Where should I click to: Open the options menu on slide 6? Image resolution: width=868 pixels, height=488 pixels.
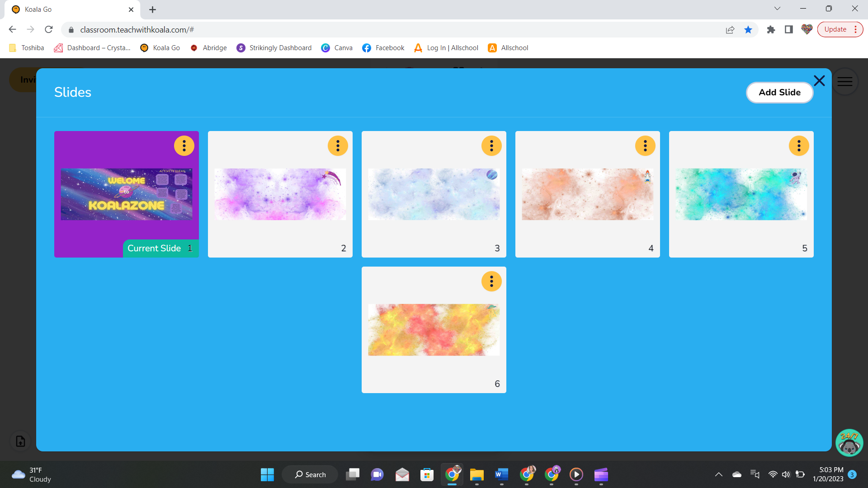coord(491,281)
